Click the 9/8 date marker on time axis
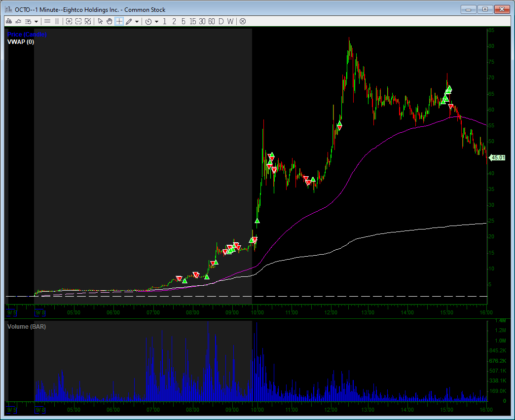Image resolution: width=515 pixels, height=420 pixels. 39,312
